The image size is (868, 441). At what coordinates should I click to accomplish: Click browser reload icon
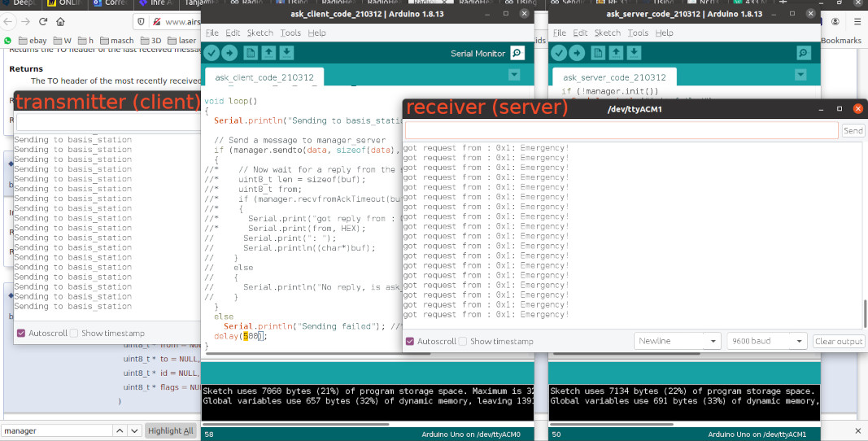pyautogui.click(x=43, y=22)
